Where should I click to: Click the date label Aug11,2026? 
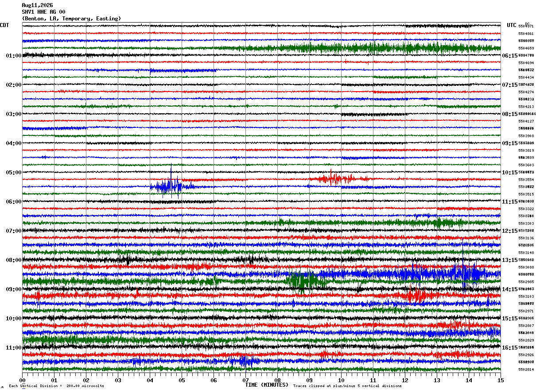pyautogui.click(x=37, y=5)
